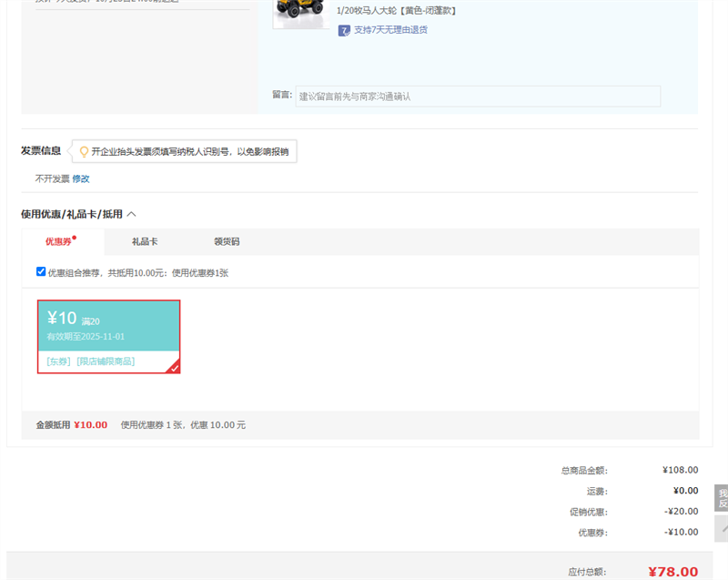Screen dimensions: 728x580
Task: Select the 优惠券 tab
Action: 59,241
